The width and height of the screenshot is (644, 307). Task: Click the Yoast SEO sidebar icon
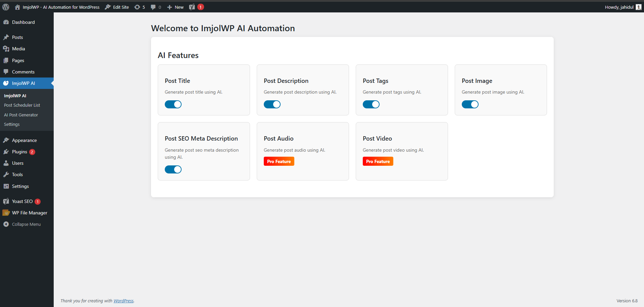click(6, 201)
